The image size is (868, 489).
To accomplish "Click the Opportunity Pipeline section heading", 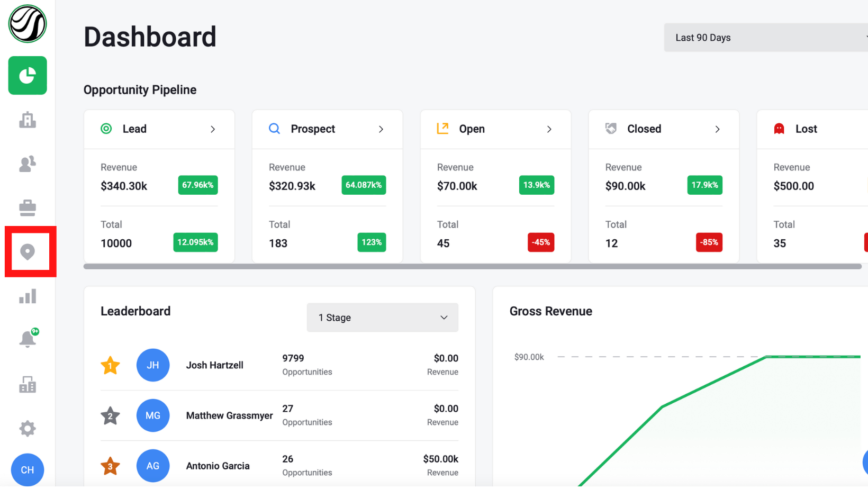I will pyautogui.click(x=140, y=90).
